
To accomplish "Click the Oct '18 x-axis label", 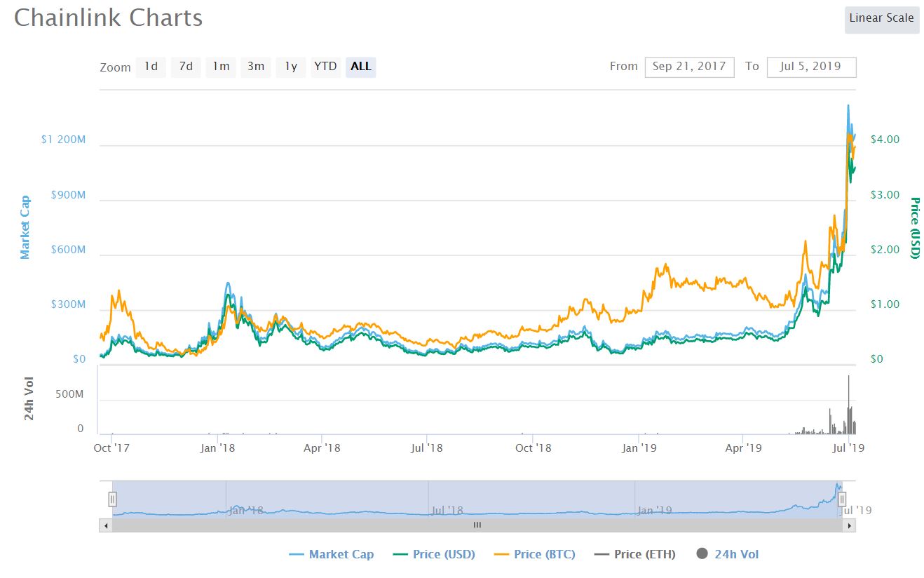I will [x=534, y=448].
